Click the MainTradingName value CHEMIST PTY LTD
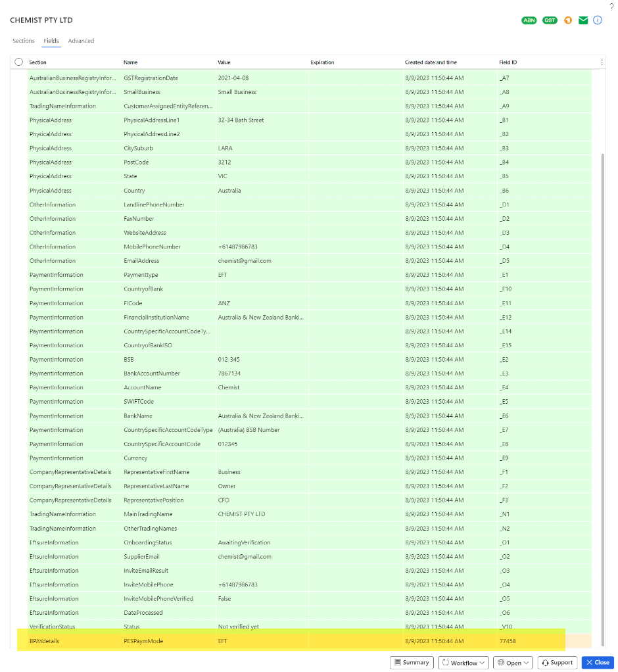This screenshot has width=618, height=672. coord(241,514)
